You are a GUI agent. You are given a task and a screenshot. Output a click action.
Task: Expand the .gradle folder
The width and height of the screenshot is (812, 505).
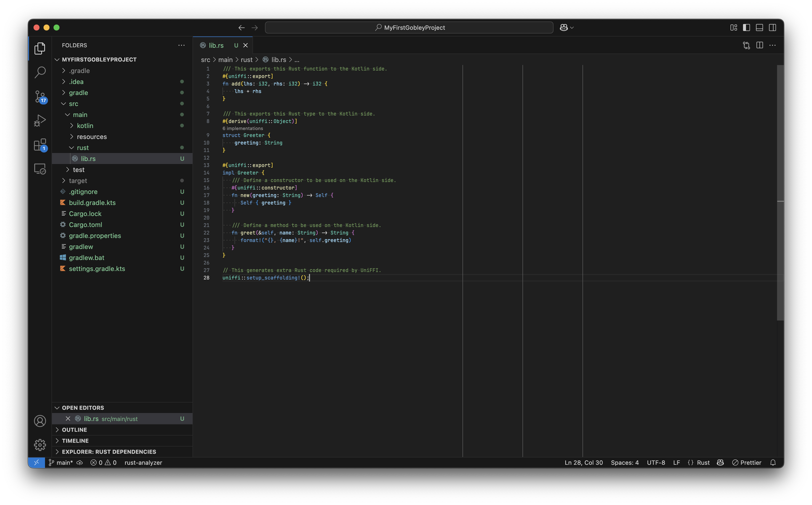122,70
